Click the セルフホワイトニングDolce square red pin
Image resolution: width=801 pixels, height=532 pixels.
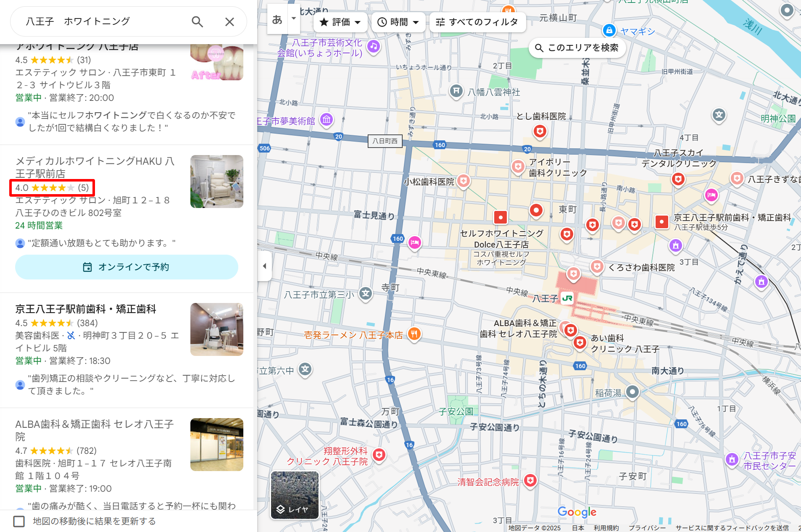click(500, 217)
